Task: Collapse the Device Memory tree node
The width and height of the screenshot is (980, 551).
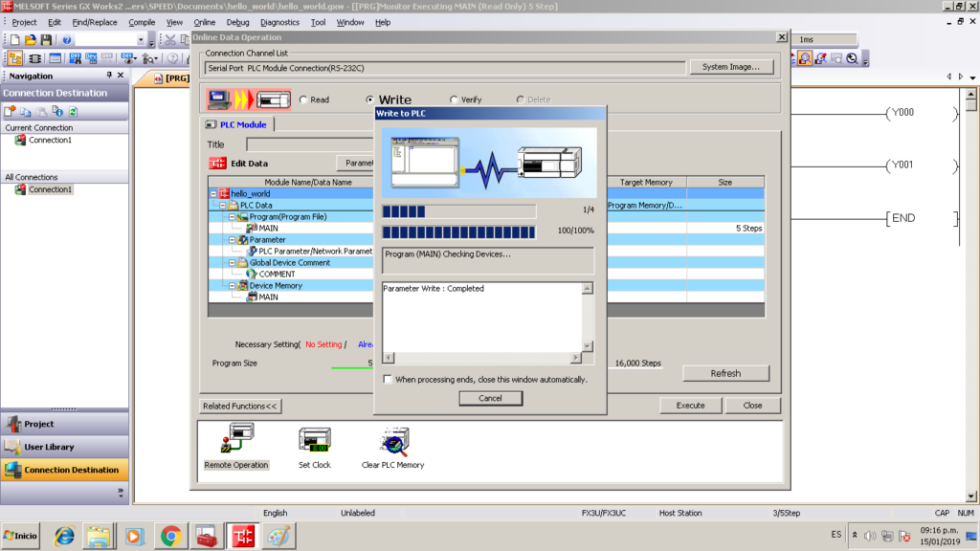Action: [x=232, y=285]
